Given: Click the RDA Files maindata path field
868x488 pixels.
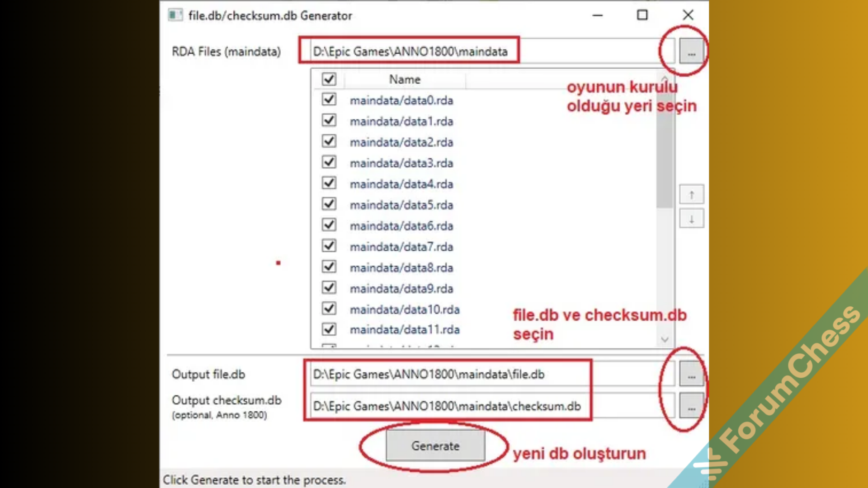Looking at the screenshot, I should click(x=492, y=51).
